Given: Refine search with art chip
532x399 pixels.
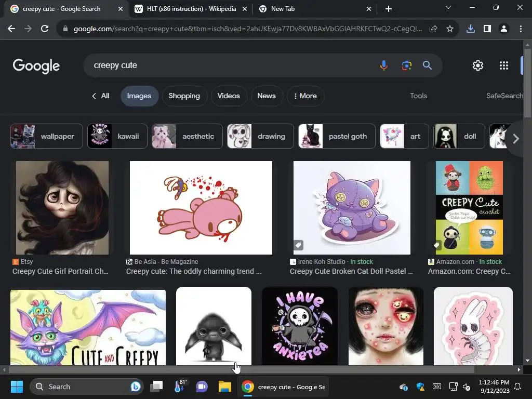Looking at the screenshot, I should coord(404,136).
